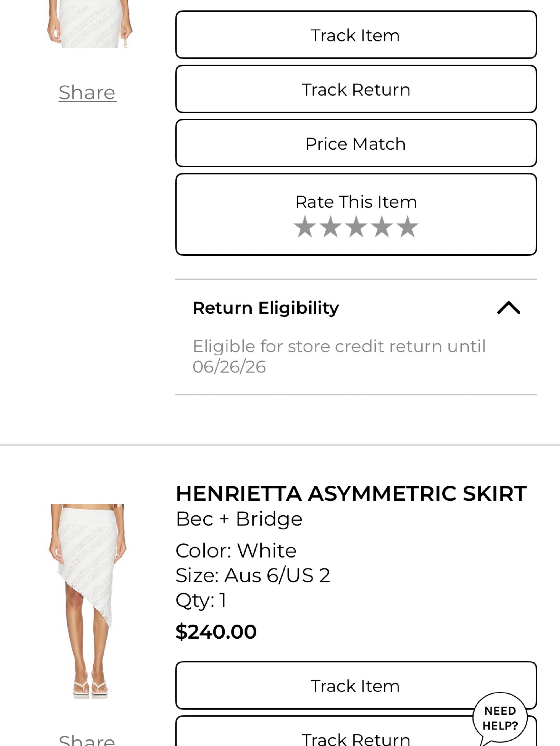The width and height of the screenshot is (560, 746).
Task: Open Track Return for the first item
Action: pyautogui.click(x=356, y=89)
